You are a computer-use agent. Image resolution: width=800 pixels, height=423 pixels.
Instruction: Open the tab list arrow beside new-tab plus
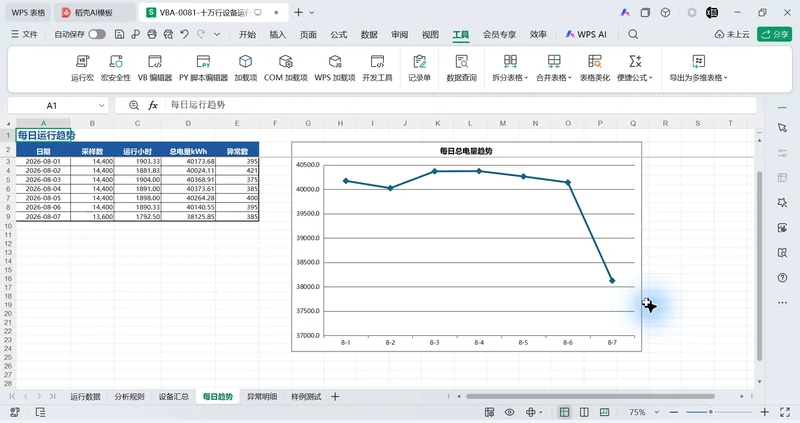(312, 12)
